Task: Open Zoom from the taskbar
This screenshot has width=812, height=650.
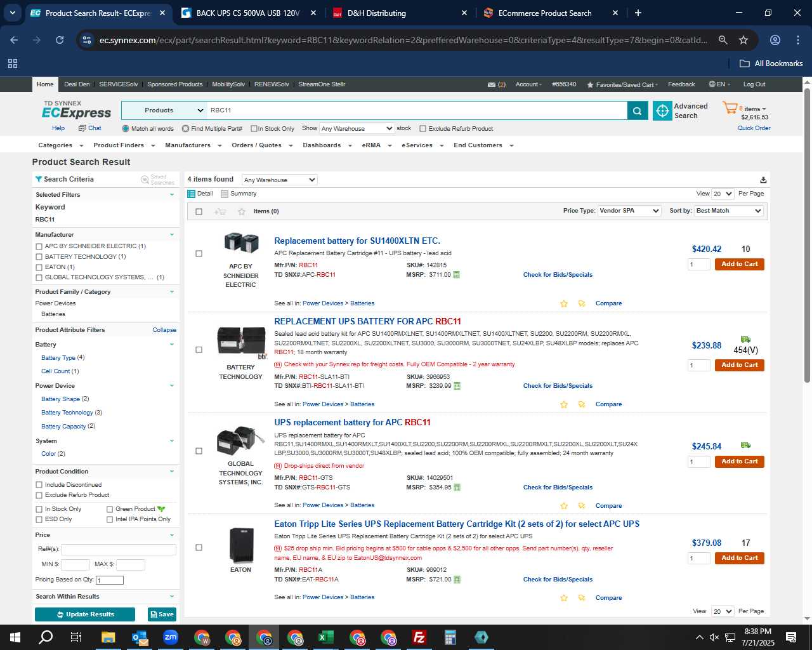Action: tap(171, 637)
